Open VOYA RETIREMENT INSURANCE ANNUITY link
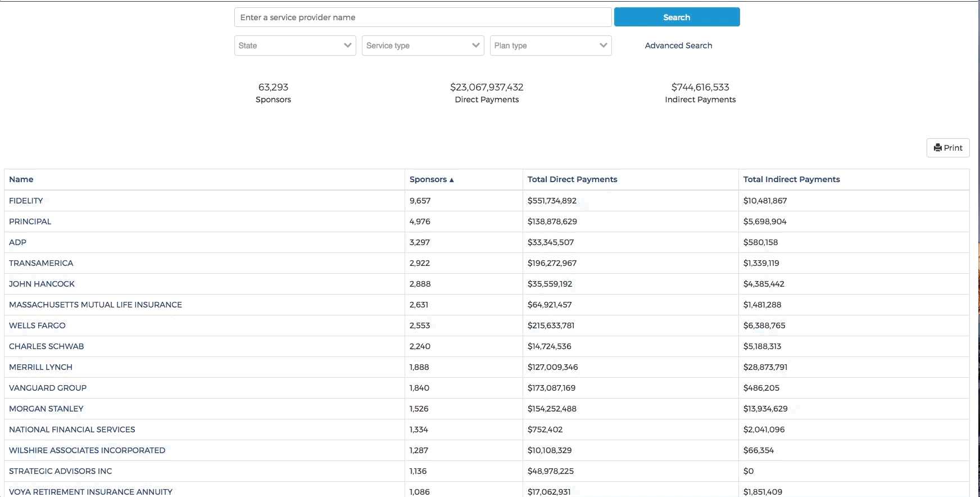980x497 pixels. (x=90, y=492)
